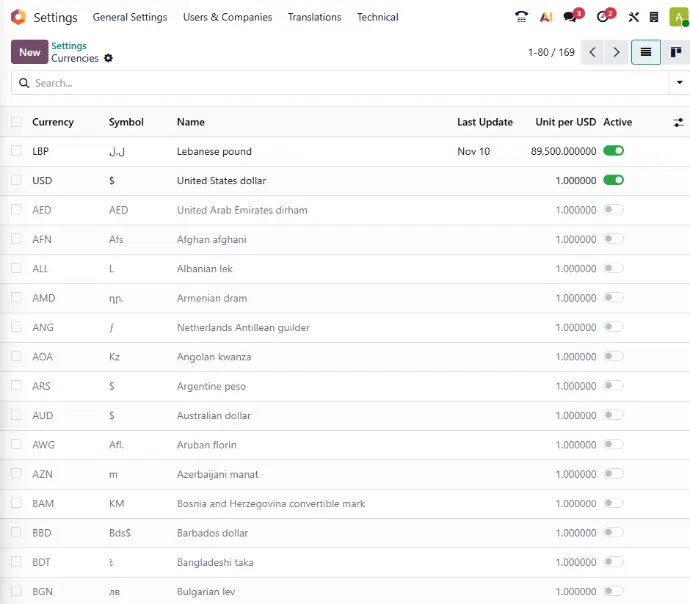This screenshot has width=690, height=604.
Task: Switch to Kanban view
Action: pos(676,52)
